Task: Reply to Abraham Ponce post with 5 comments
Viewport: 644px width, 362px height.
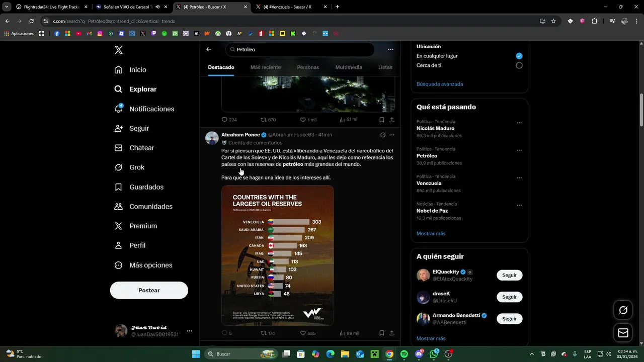Action: click(226, 333)
